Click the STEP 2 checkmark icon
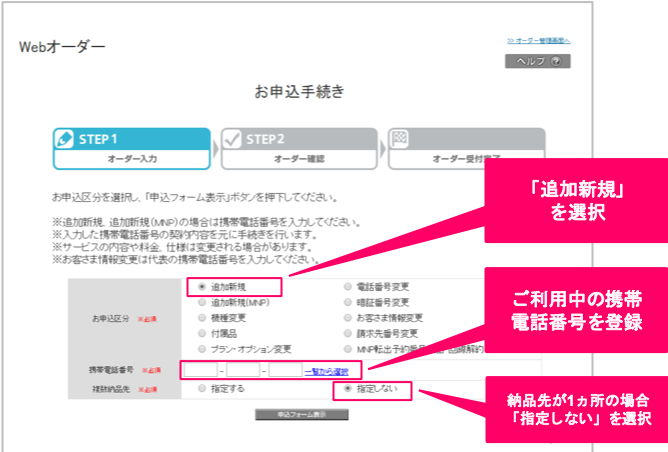Viewport: 668px width, 452px height. pos(233,139)
